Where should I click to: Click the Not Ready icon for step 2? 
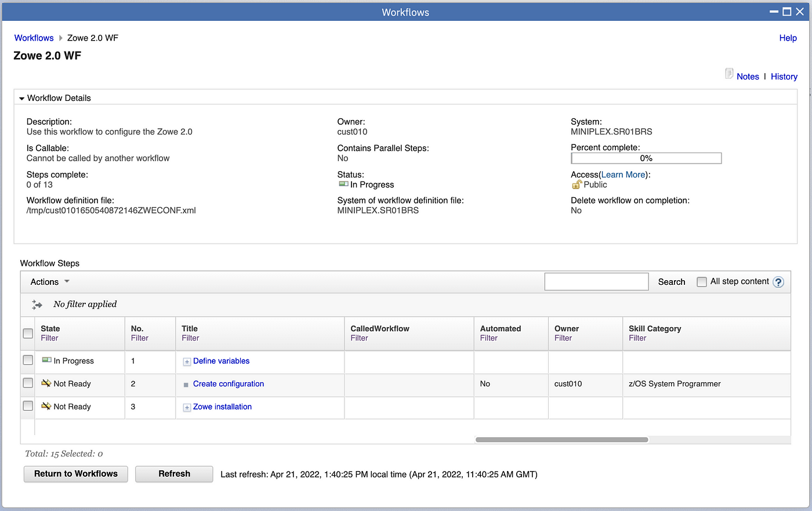[x=46, y=383]
